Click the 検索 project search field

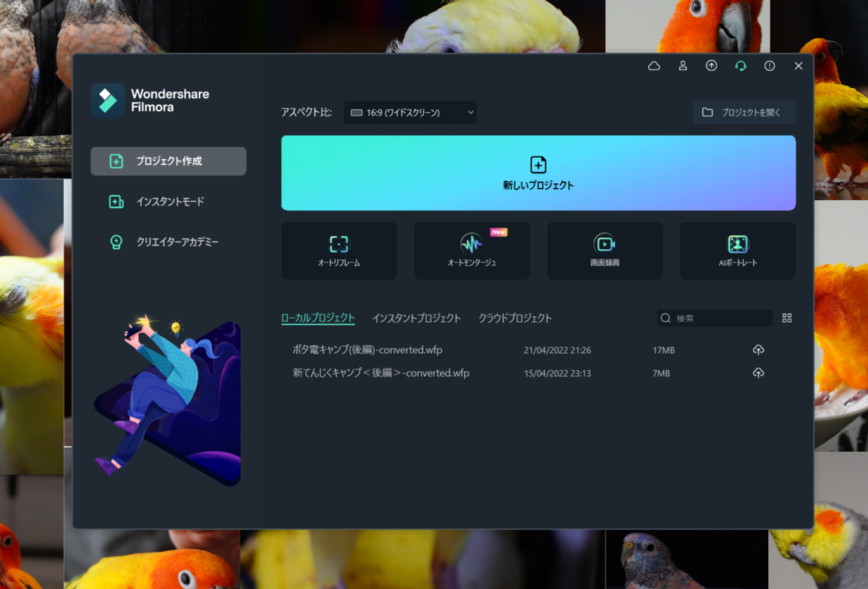pyautogui.click(x=715, y=318)
